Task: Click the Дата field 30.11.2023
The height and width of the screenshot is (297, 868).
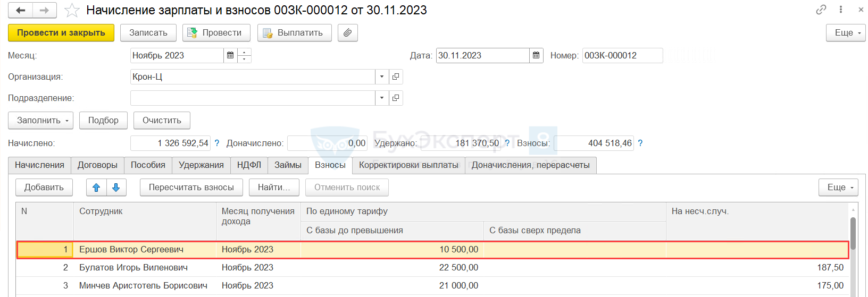Action: 482,55
